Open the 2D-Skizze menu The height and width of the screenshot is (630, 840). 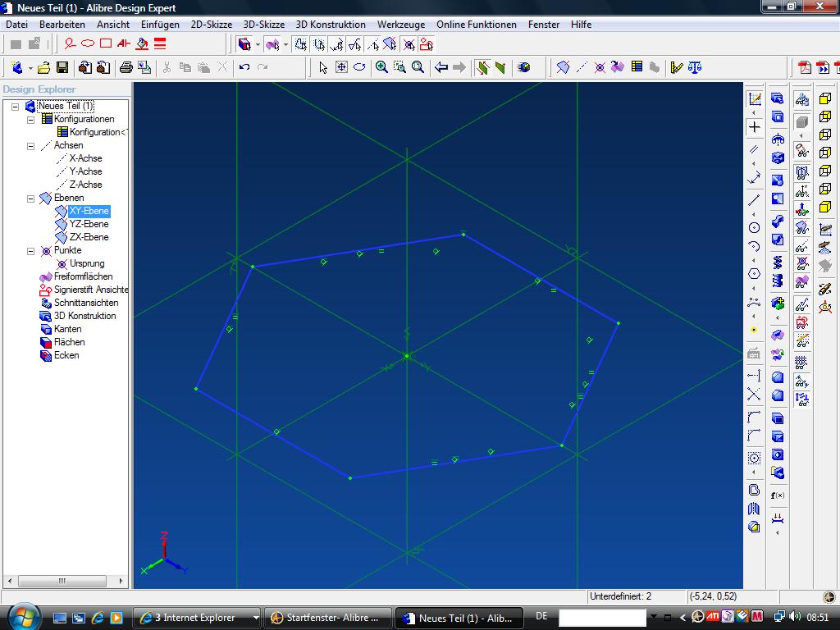(211, 24)
